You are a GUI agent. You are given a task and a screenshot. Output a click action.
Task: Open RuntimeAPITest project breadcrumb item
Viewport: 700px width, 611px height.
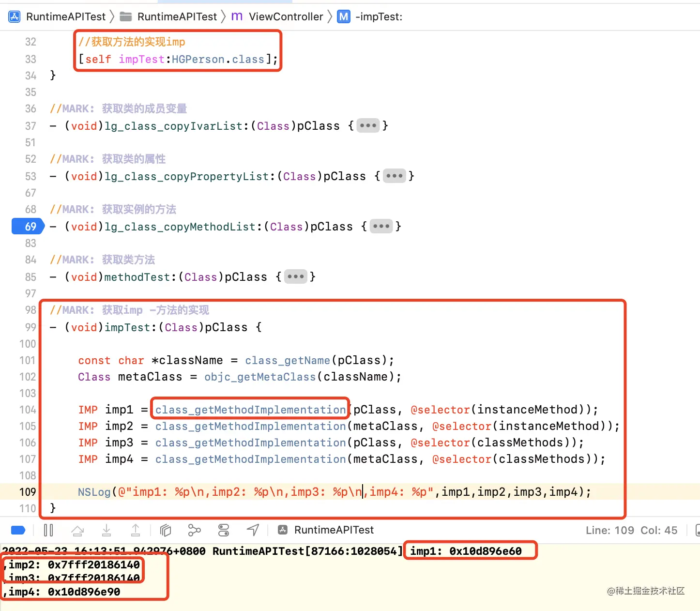pyautogui.click(x=66, y=17)
